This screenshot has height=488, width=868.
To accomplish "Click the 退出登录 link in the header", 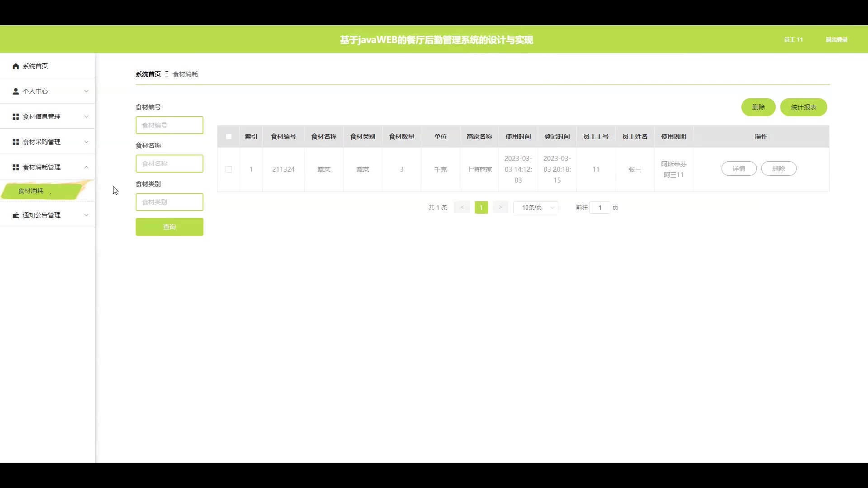I will [836, 40].
